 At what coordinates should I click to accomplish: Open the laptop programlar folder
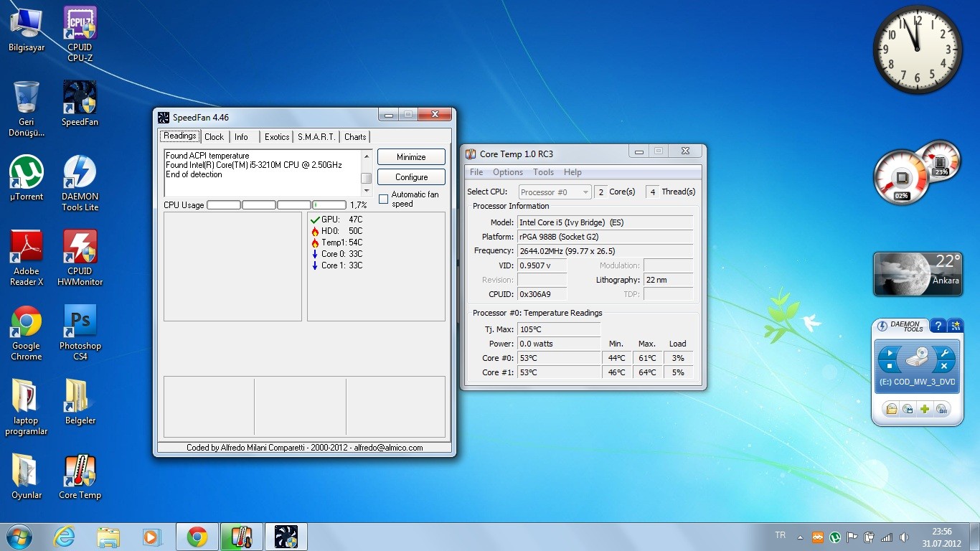click(27, 407)
